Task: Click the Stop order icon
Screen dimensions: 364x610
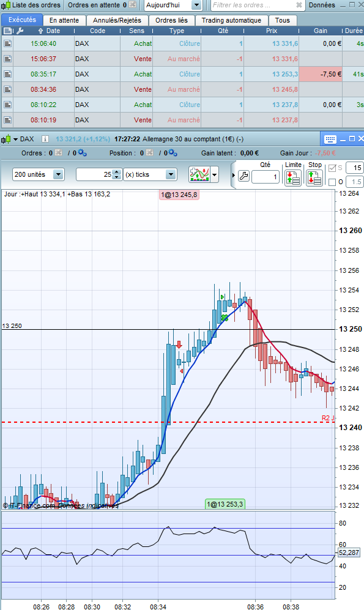Action: click(x=314, y=178)
